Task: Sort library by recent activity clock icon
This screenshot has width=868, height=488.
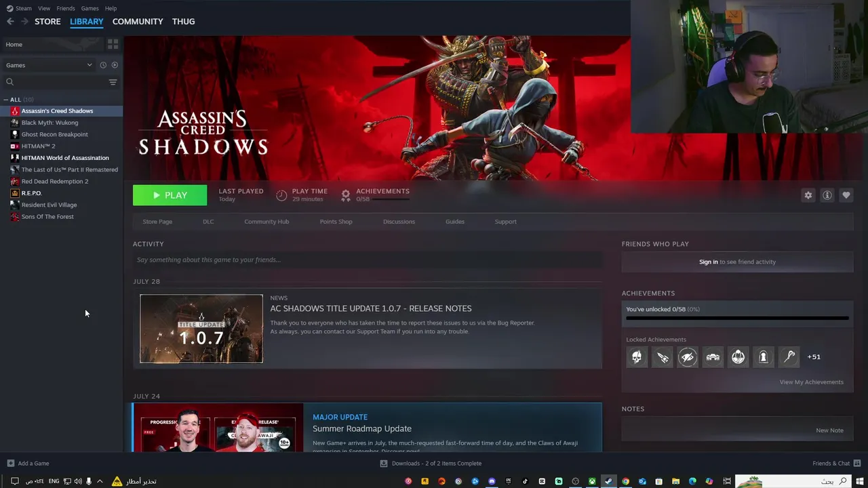Action: (x=103, y=65)
